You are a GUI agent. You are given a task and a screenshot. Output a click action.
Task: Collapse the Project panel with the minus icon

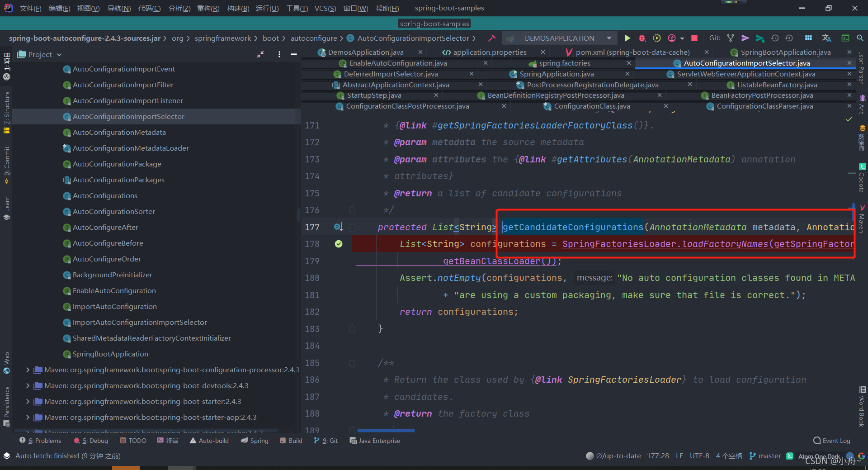[294, 54]
